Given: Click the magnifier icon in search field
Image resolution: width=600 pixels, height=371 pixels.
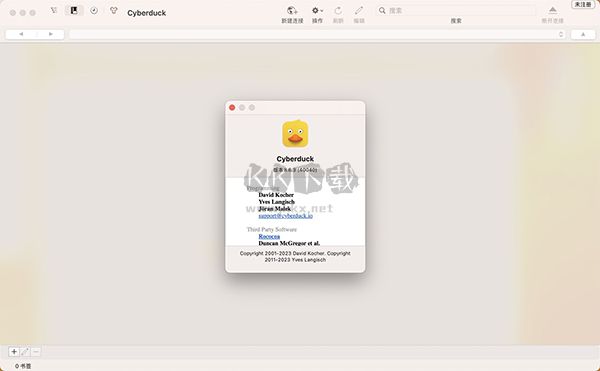Looking at the screenshot, I should point(382,11).
